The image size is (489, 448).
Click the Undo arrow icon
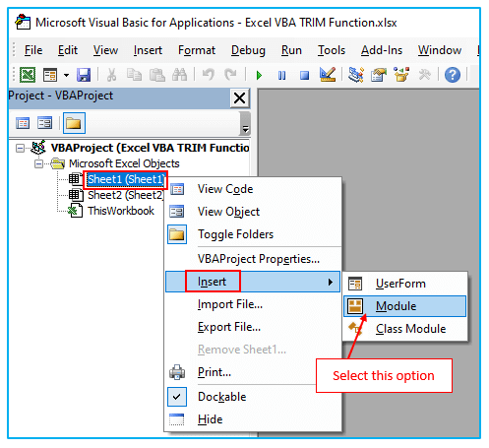[x=209, y=75]
